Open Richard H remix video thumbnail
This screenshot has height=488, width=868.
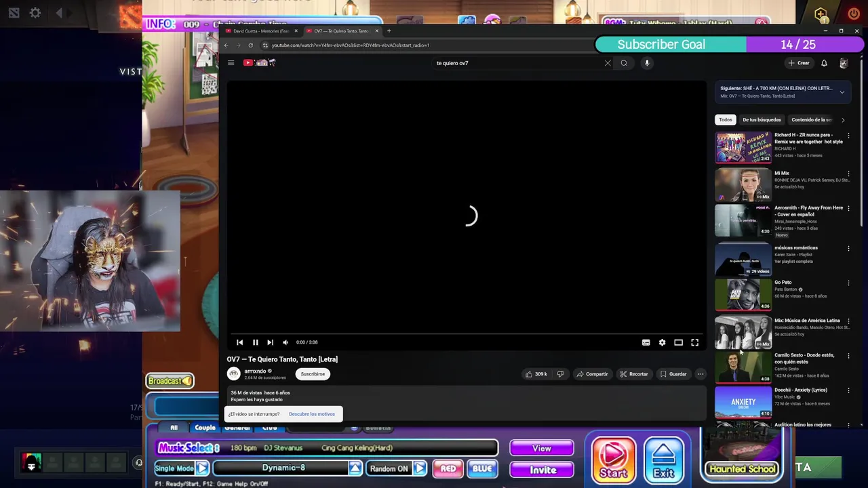coord(743,148)
